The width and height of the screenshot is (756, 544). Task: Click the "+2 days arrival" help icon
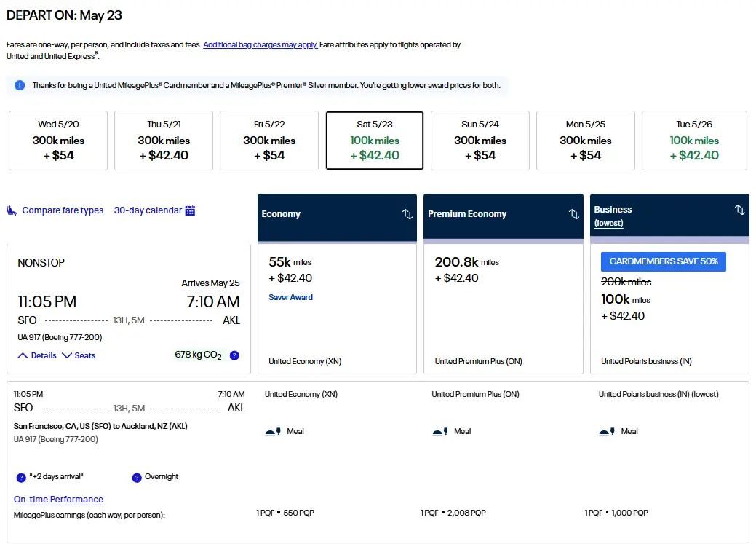pyautogui.click(x=21, y=478)
